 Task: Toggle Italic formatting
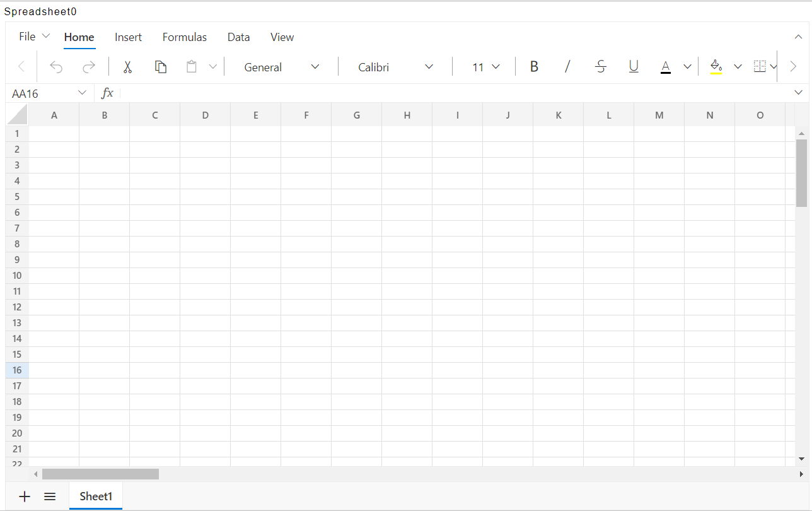coord(567,67)
